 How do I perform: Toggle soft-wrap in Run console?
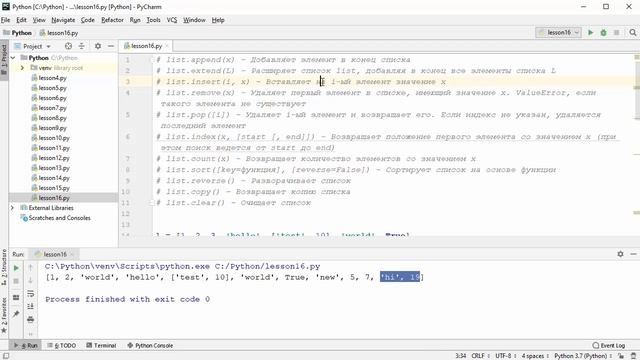coord(31,294)
